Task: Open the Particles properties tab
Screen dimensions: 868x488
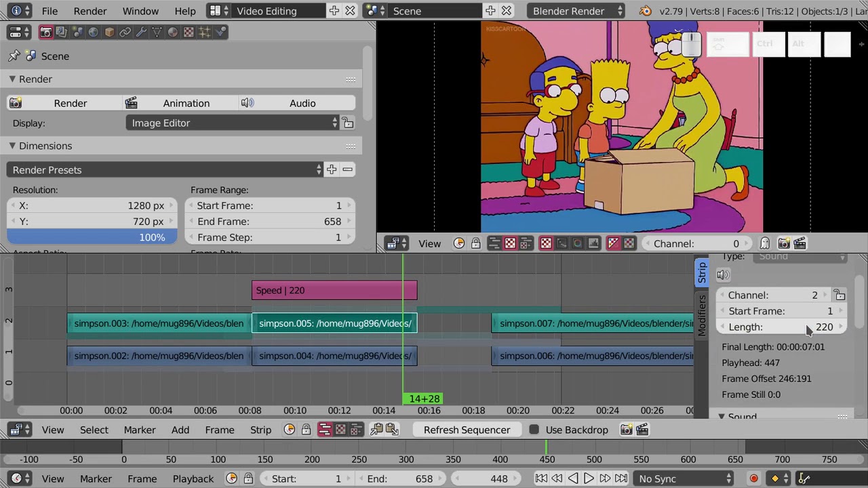Action: [x=205, y=32]
